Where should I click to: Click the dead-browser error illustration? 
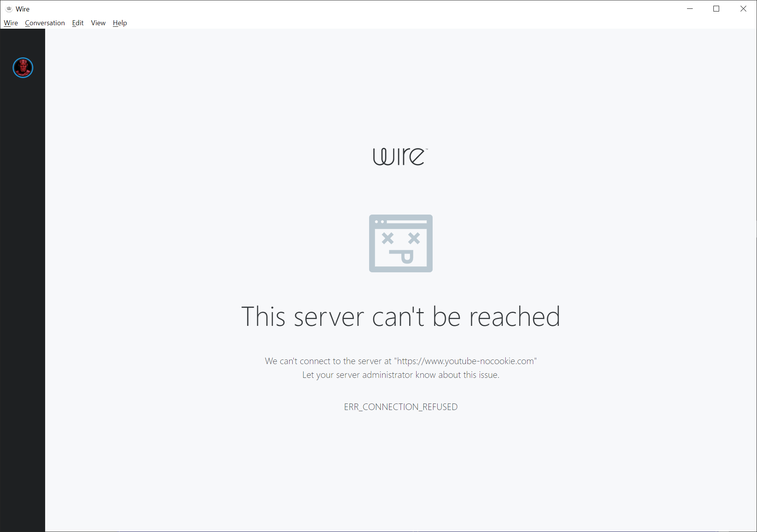(400, 243)
